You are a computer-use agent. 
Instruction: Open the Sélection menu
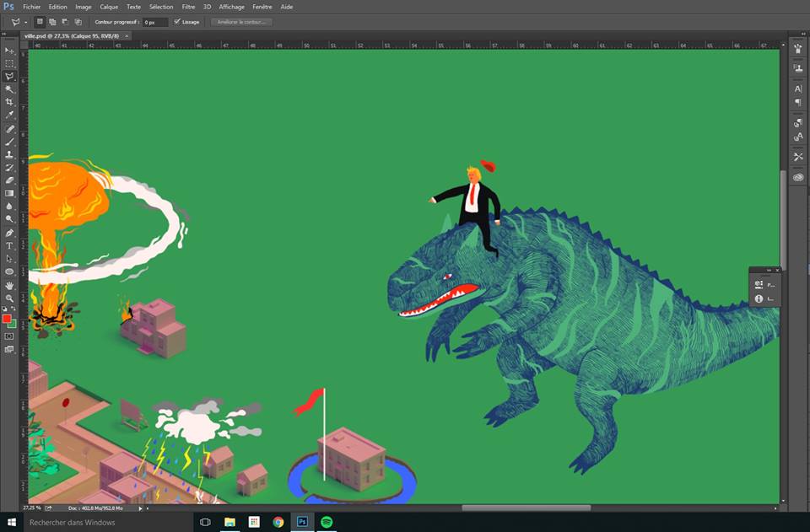pos(161,7)
